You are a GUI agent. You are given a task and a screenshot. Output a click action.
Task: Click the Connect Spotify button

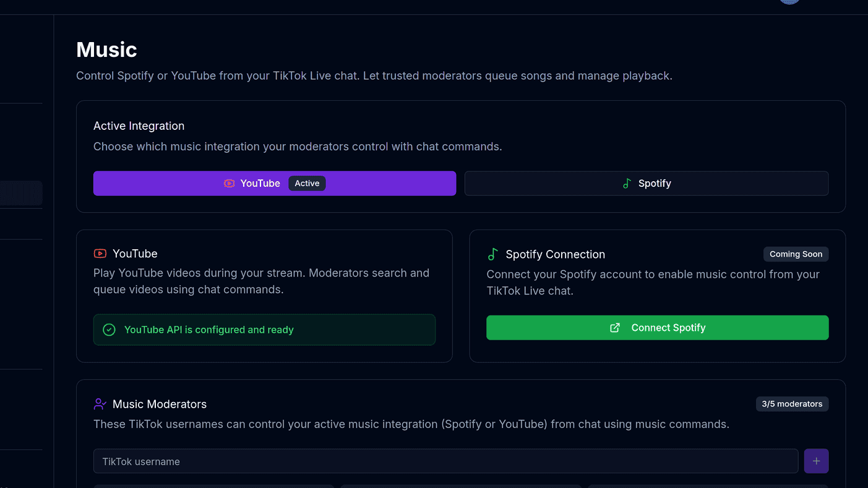(657, 328)
